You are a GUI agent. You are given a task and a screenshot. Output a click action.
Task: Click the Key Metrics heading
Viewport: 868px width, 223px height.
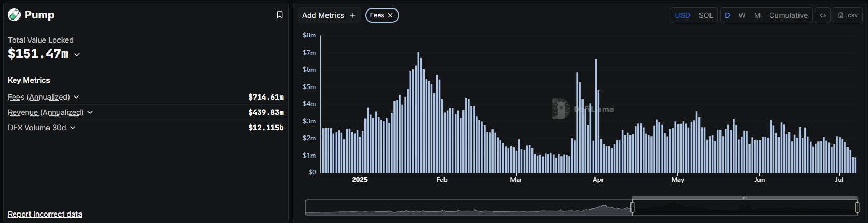point(29,80)
